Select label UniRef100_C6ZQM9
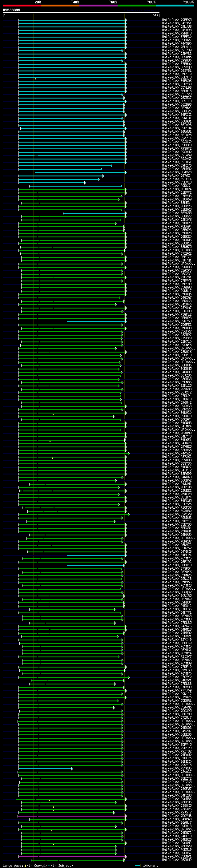Screen dimensions: 197x868 click(177, 860)
